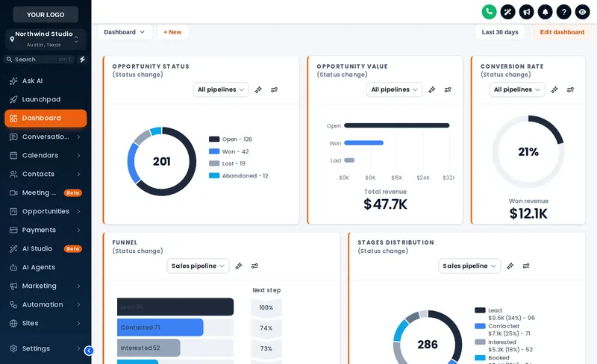Screen dimensions: 597x364
Task: Click the sidebar Search field
Action: [40, 60]
